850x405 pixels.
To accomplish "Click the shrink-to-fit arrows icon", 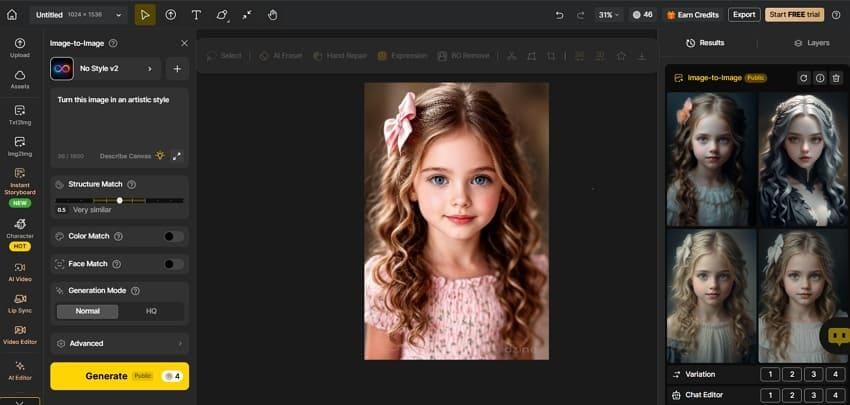I will (247, 15).
